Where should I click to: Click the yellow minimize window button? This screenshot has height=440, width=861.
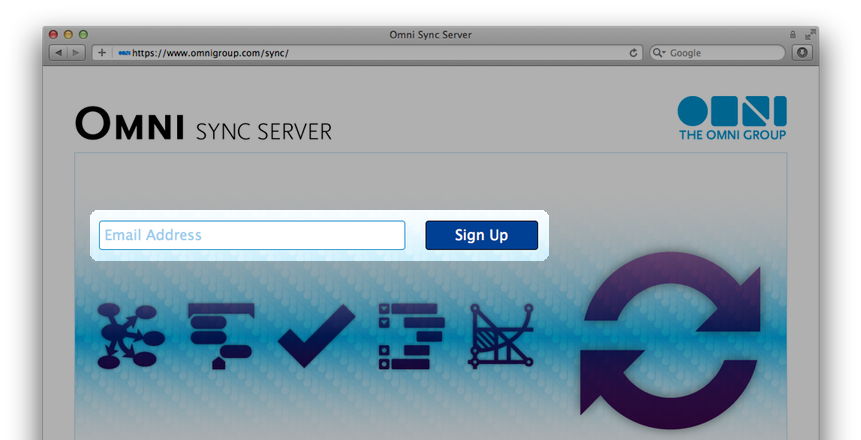(68, 35)
